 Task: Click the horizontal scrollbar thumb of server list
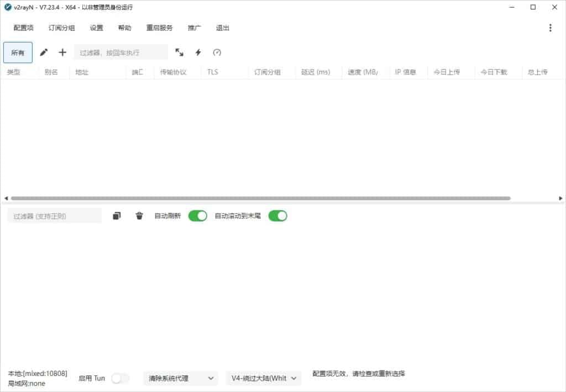(261, 198)
